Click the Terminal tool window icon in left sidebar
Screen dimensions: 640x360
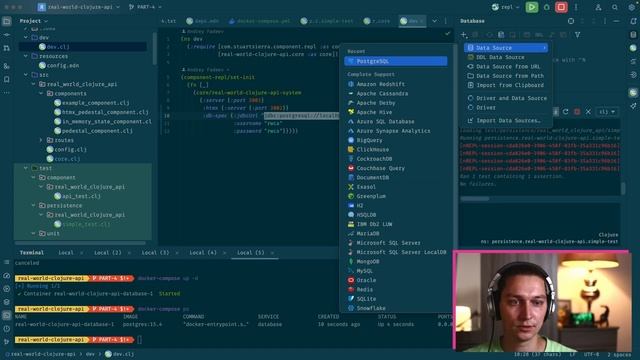pyautogui.click(x=7, y=315)
